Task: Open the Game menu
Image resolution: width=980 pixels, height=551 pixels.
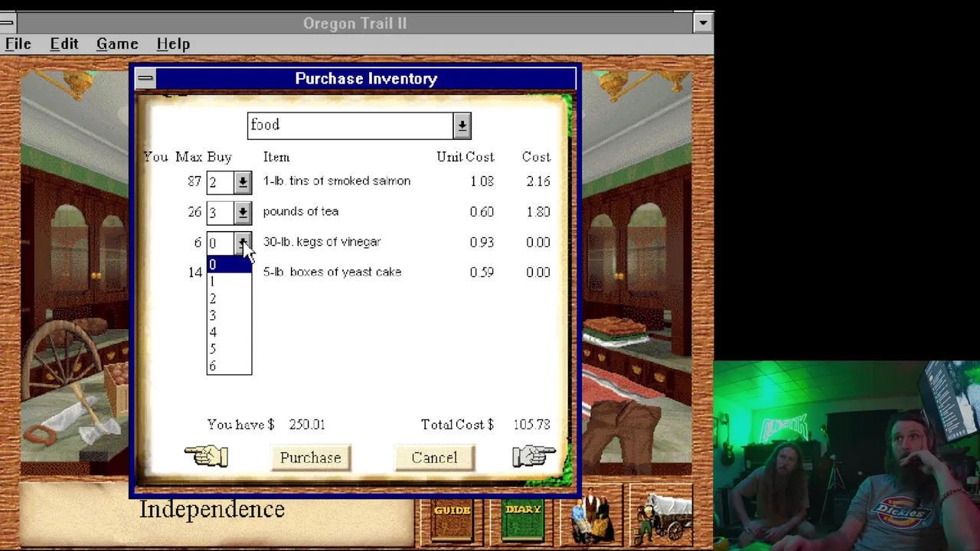Action: [117, 44]
